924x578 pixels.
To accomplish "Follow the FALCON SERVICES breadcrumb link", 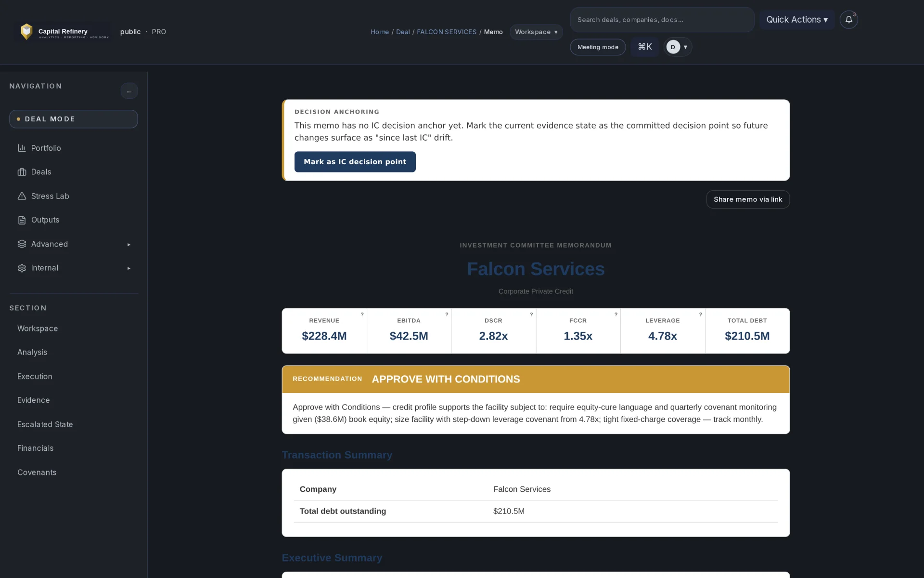I will [447, 32].
